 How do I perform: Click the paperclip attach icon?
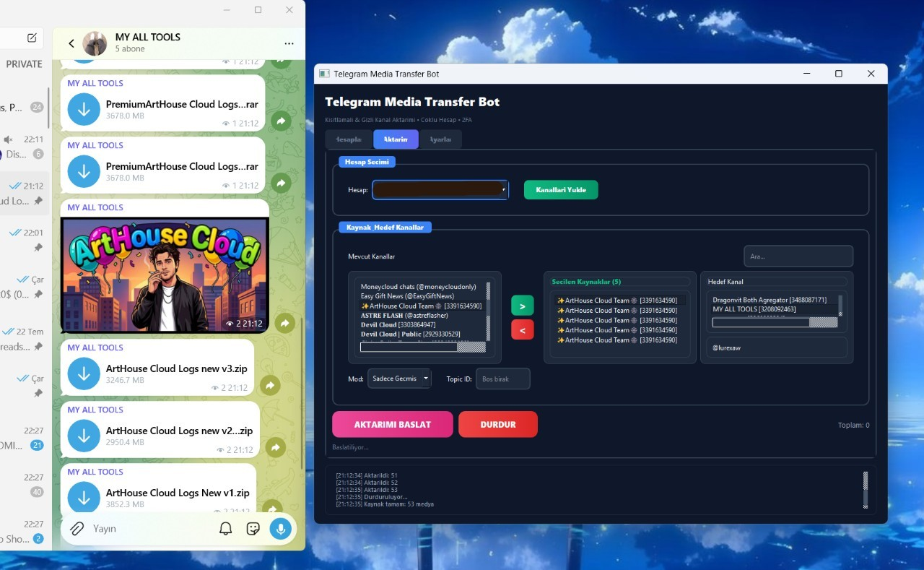click(x=77, y=529)
